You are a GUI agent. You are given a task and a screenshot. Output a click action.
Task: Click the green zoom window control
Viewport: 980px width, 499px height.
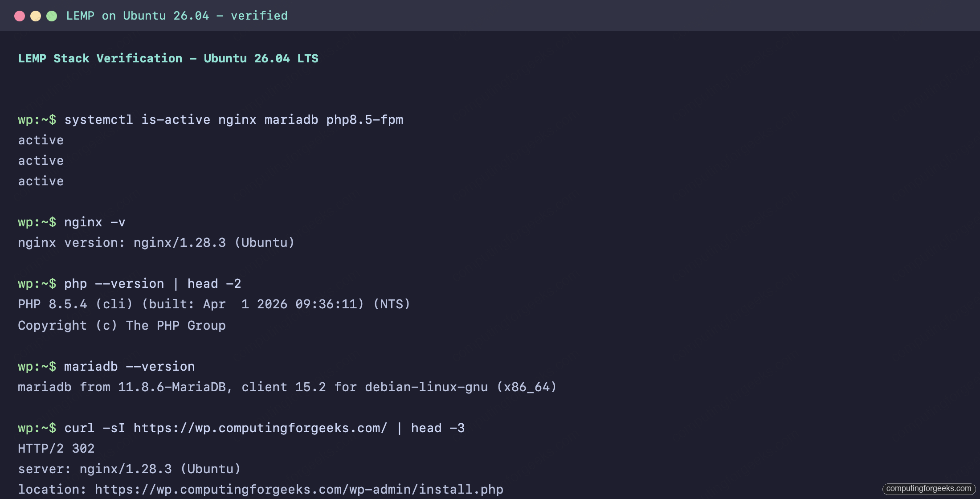click(x=52, y=15)
